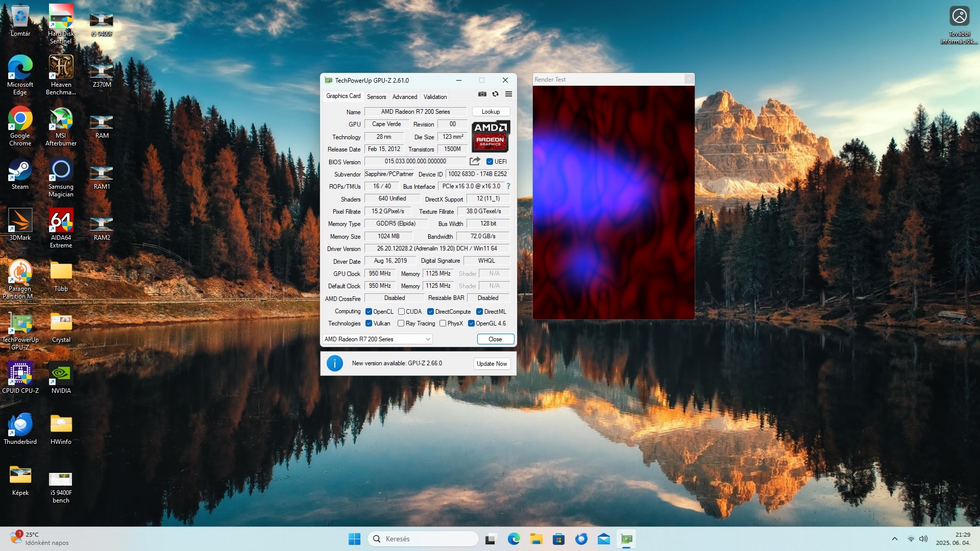Click the BIOS share/export arrow icon
This screenshot has width=980, height=551.
[475, 161]
